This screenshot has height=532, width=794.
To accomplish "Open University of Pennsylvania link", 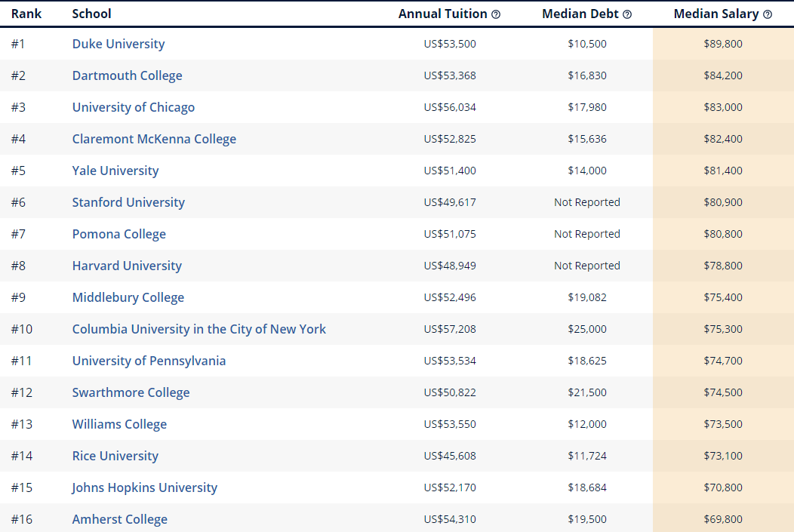I will [149, 361].
